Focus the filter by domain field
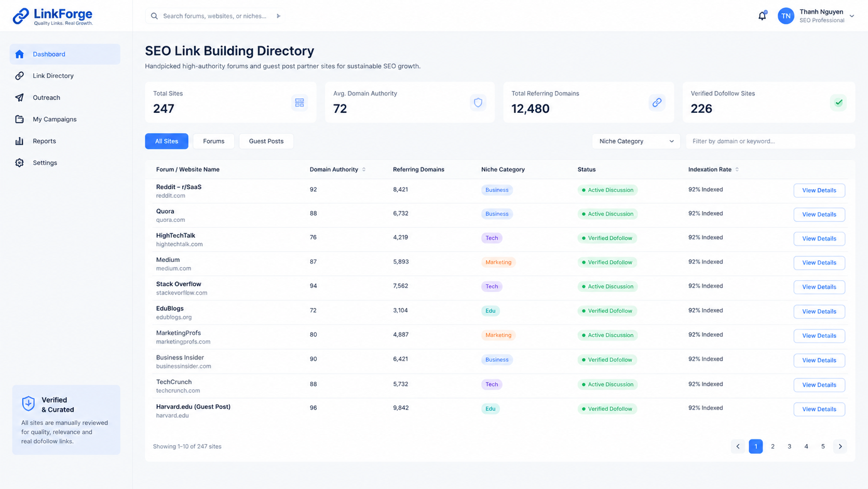The width and height of the screenshot is (868, 489). pos(770,141)
